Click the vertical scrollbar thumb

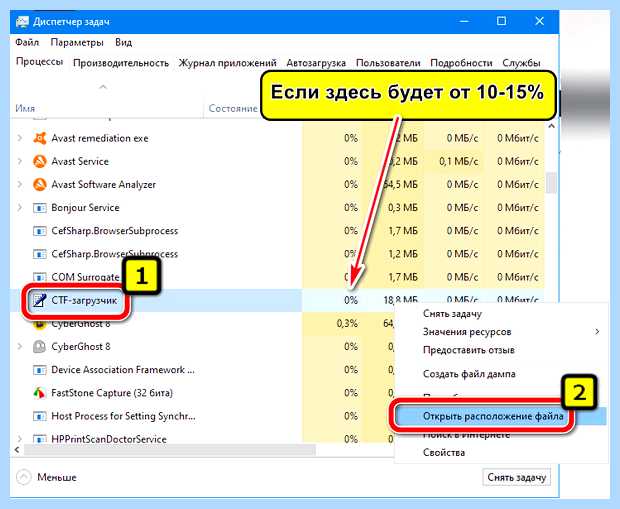(551, 183)
